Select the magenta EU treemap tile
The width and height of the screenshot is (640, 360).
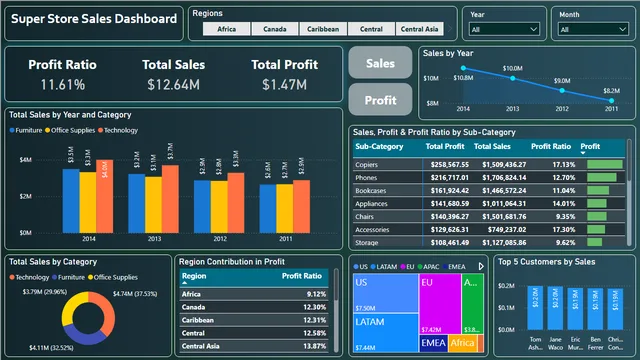[x=440, y=304]
